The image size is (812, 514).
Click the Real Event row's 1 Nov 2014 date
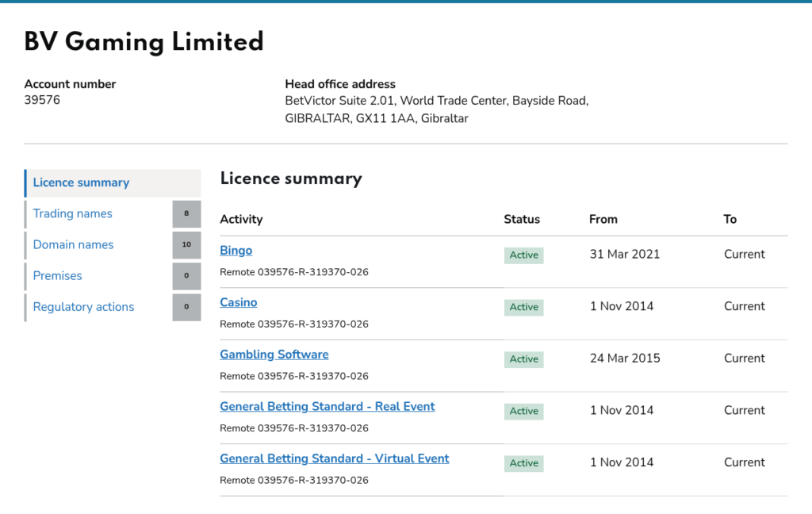click(622, 410)
